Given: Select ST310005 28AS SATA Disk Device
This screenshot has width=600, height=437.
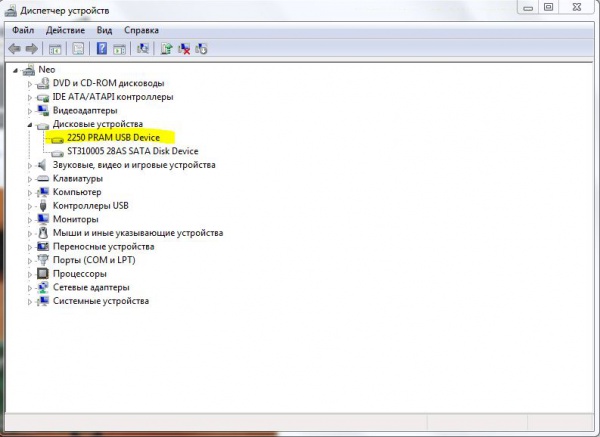Looking at the screenshot, I should pos(133,151).
